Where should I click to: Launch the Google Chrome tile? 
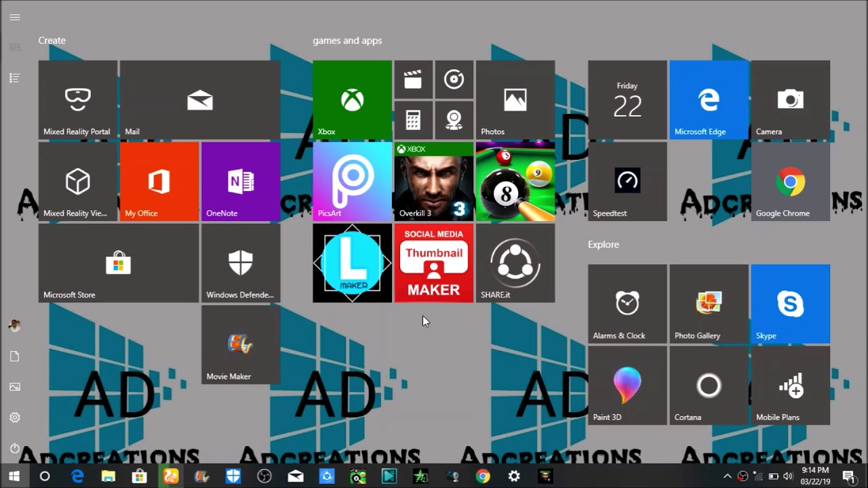(791, 181)
